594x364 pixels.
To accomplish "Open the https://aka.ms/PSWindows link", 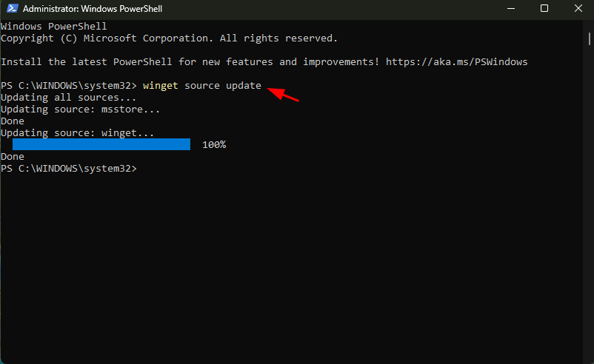I will pos(456,61).
